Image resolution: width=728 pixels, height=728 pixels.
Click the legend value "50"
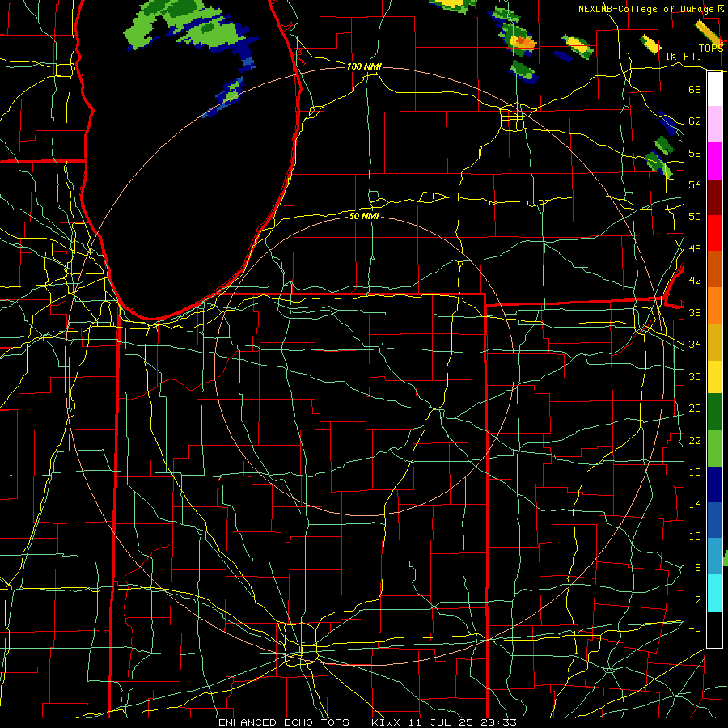tap(695, 216)
